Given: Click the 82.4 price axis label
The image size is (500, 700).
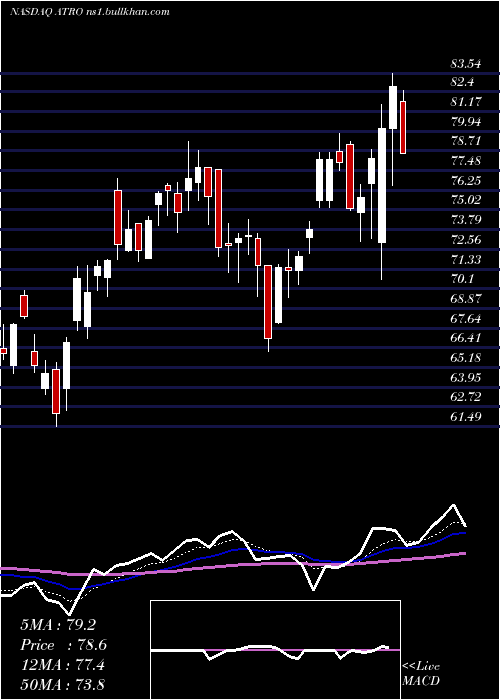Looking at the screenshot, I should point(462,82).
